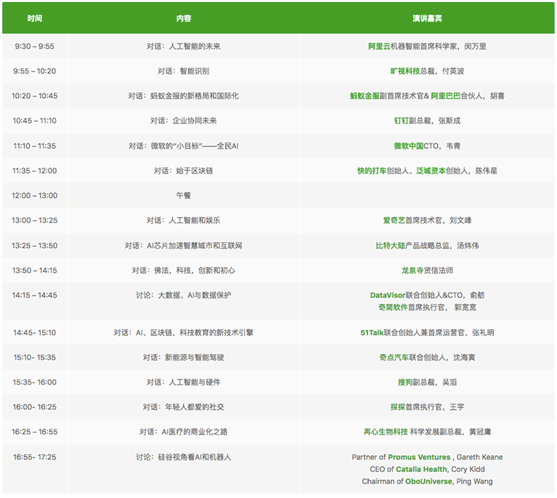Click the topic 对话：佛法，科技，创新和初心
Viewport: 557px width, 498px height.
tap(183, 270)
